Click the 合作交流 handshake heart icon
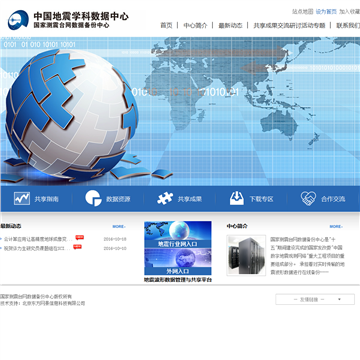 click(x=308, y=198)
